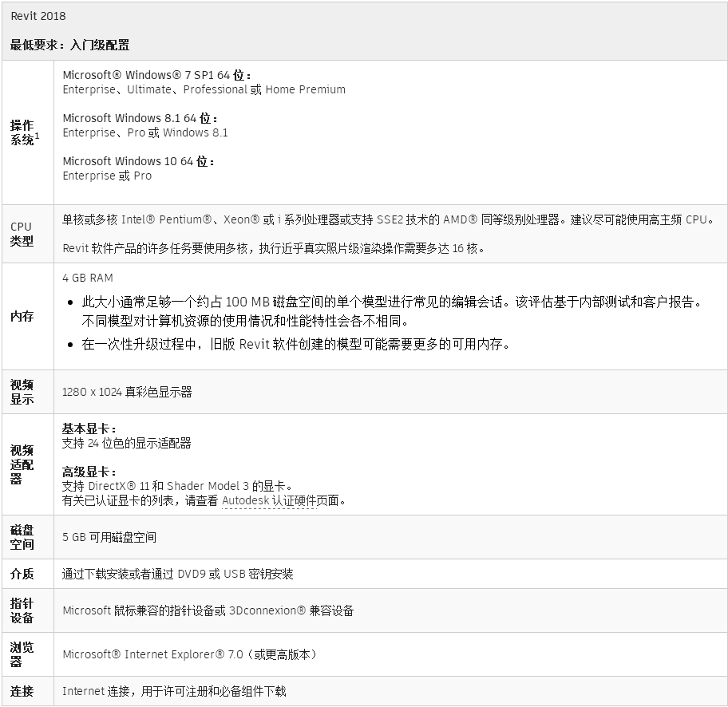
Task: Click the Revit 2018 table title
Action: 38,16
